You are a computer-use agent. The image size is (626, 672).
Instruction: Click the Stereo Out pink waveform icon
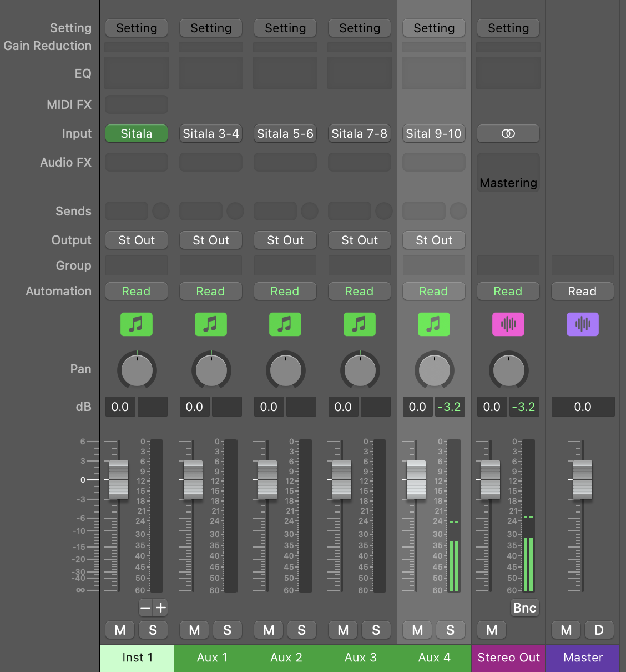(508, 324)
